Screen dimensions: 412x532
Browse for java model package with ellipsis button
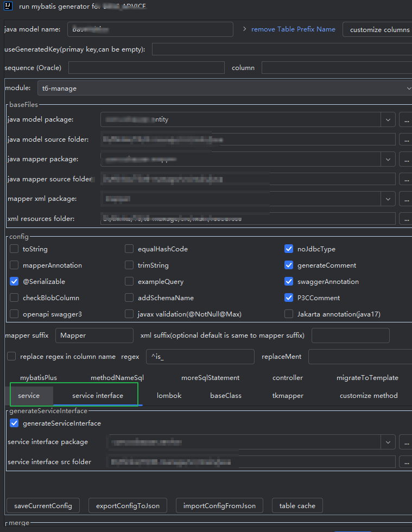(x=406, y=119)
